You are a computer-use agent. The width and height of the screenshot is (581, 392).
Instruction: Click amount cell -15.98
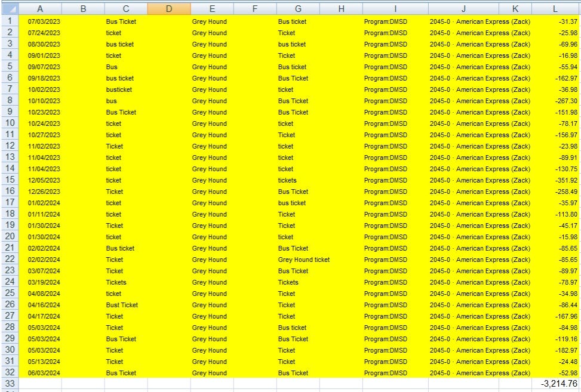tap(555, 237)
